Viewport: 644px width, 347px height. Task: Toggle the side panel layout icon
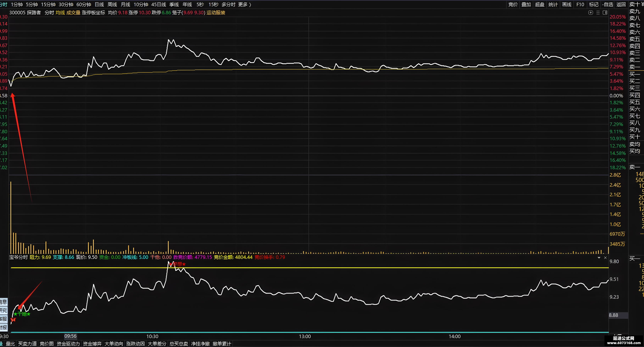point(605,13)
